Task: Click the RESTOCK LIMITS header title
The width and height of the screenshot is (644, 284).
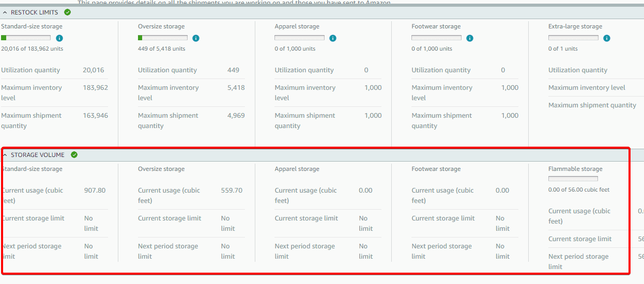Action: [x=34, y=12]
